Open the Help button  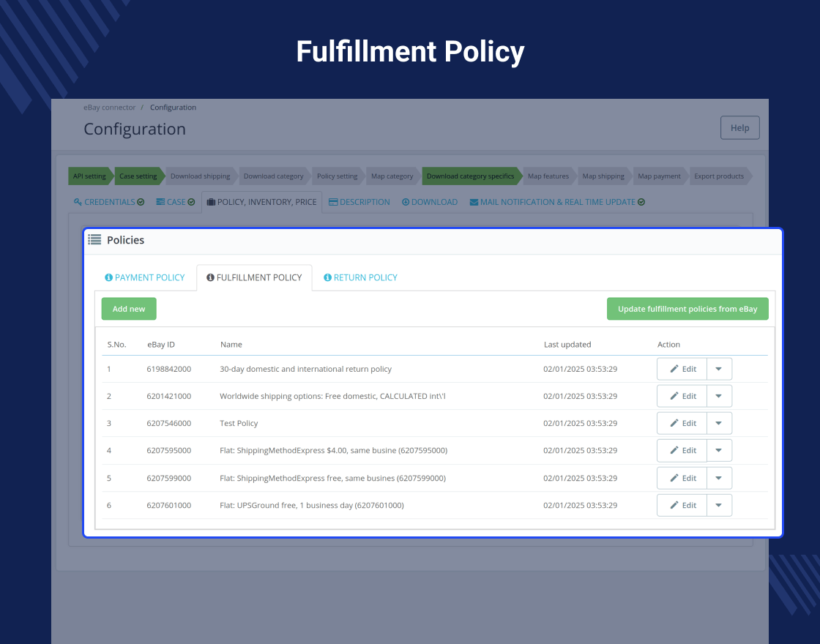(740, 127)
